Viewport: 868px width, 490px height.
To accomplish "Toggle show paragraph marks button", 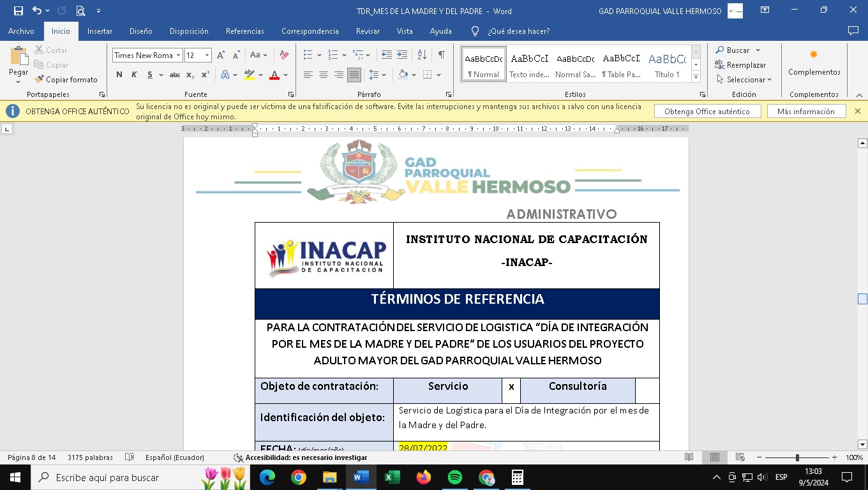I will pos(441,56).
